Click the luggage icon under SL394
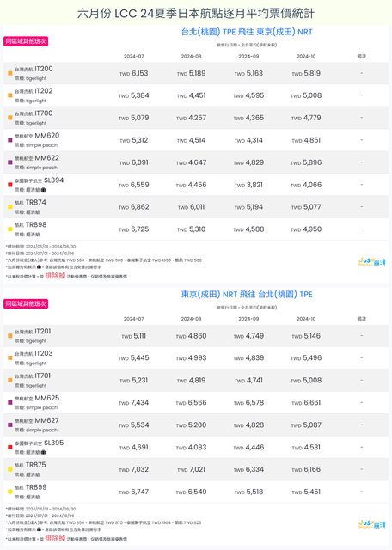Viewport: 392px width, 550px height. (44, 190)
